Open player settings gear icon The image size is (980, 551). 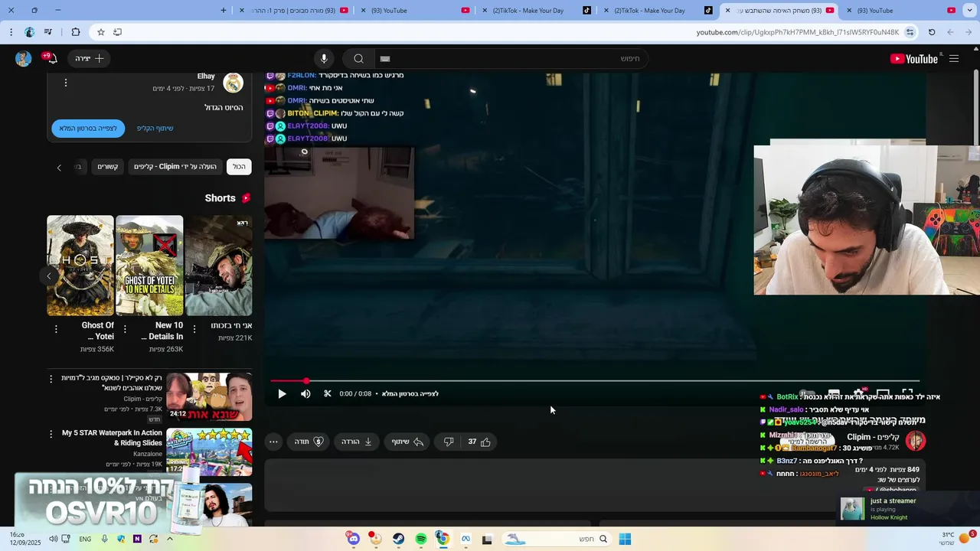pyautogui.click(x=858, y=393)
